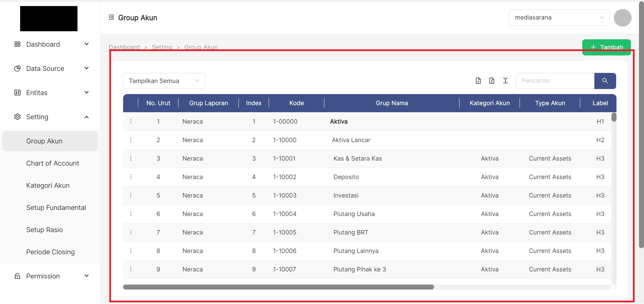Image resolution: width=644 pixels, height=304 pixels.
Task: Export table as Excel file
Action: coord(492,81)
